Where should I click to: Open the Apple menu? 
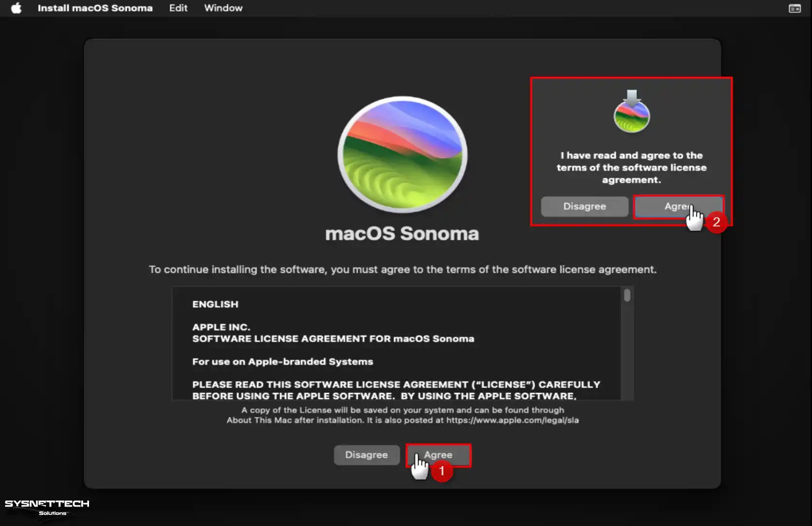[16, 8]
